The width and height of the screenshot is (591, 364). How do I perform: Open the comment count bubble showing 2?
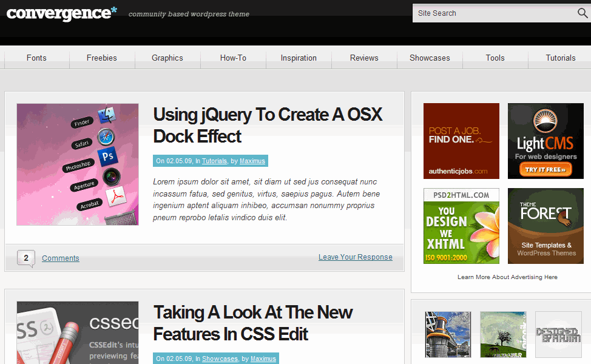pos(26,258)
